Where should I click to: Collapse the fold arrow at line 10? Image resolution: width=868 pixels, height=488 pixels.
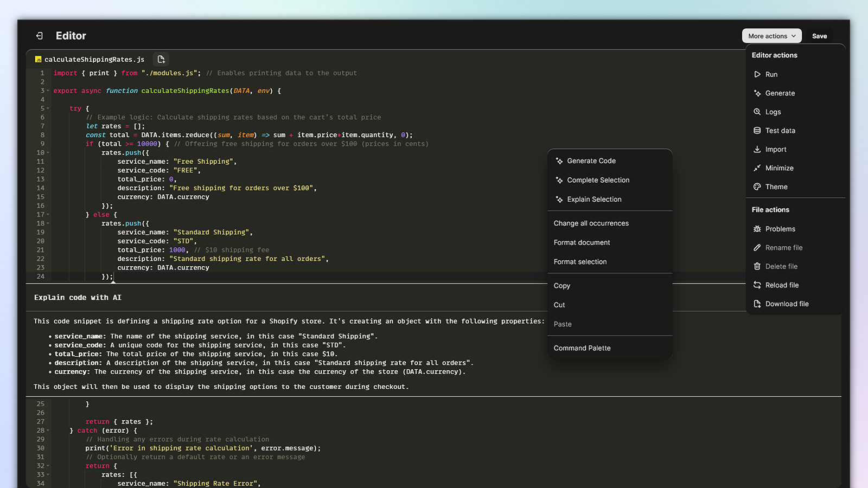[48, 153]
